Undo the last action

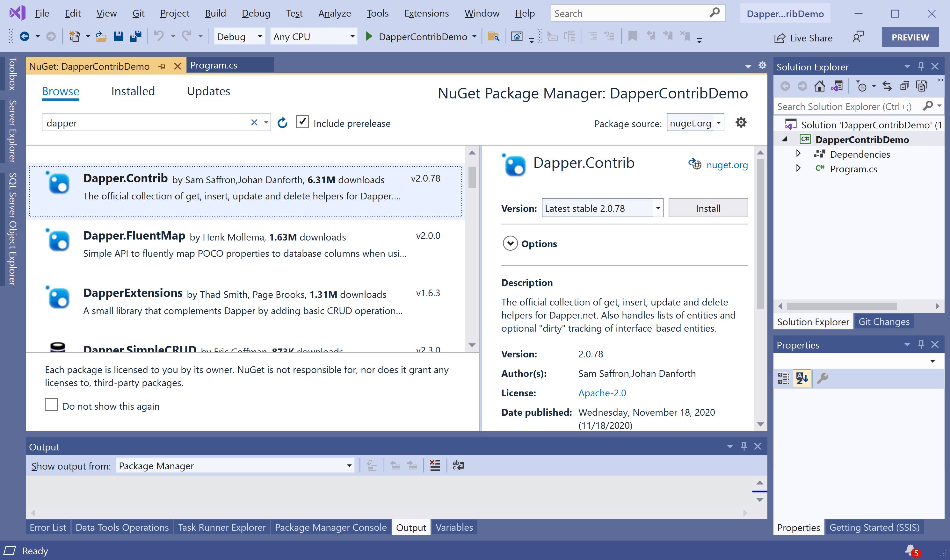coord(159,36)
